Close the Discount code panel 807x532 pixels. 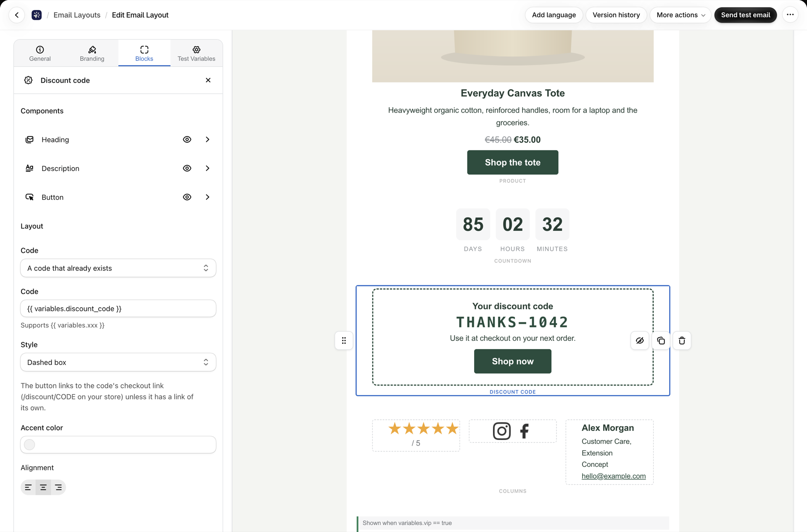(208, 80)
